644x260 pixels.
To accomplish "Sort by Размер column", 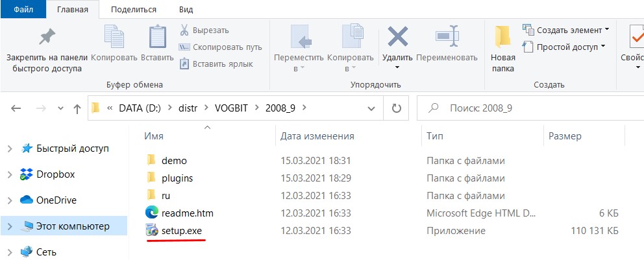I will [x=565, y=136].
